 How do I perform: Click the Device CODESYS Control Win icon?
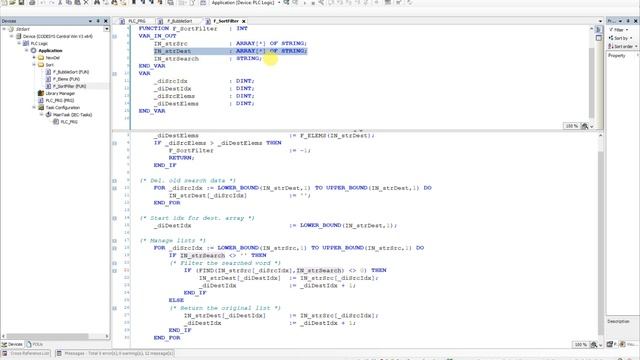(18, 36)
